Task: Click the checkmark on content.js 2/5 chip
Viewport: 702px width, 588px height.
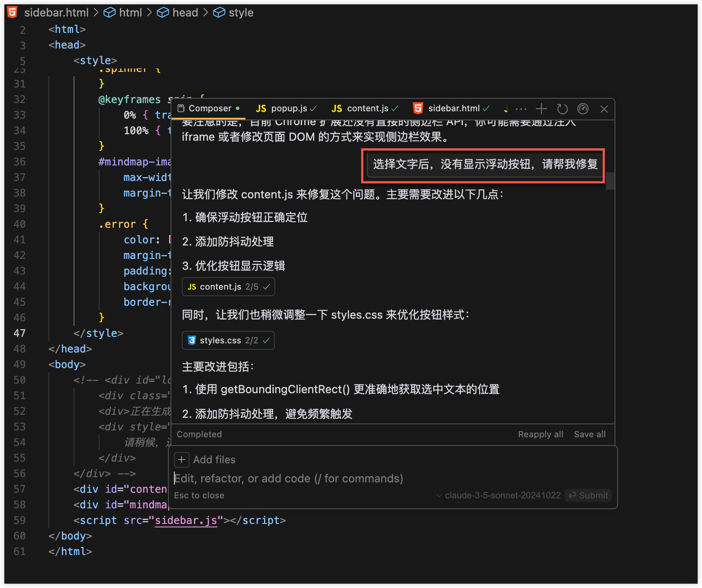Action: pyautogui.click(x=267, y=287)
